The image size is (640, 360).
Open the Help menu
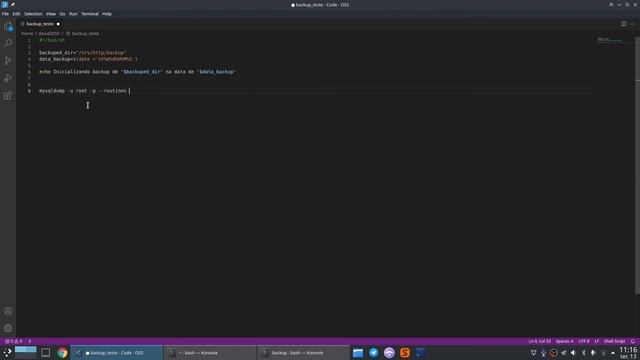point(107,14)
